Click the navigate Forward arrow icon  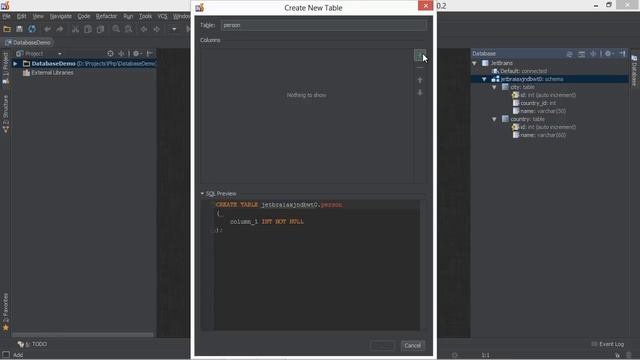coord(156,29)
